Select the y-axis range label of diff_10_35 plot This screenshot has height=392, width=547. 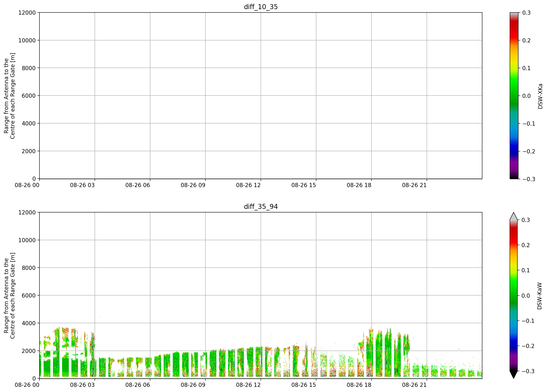(x=9, y=96)
